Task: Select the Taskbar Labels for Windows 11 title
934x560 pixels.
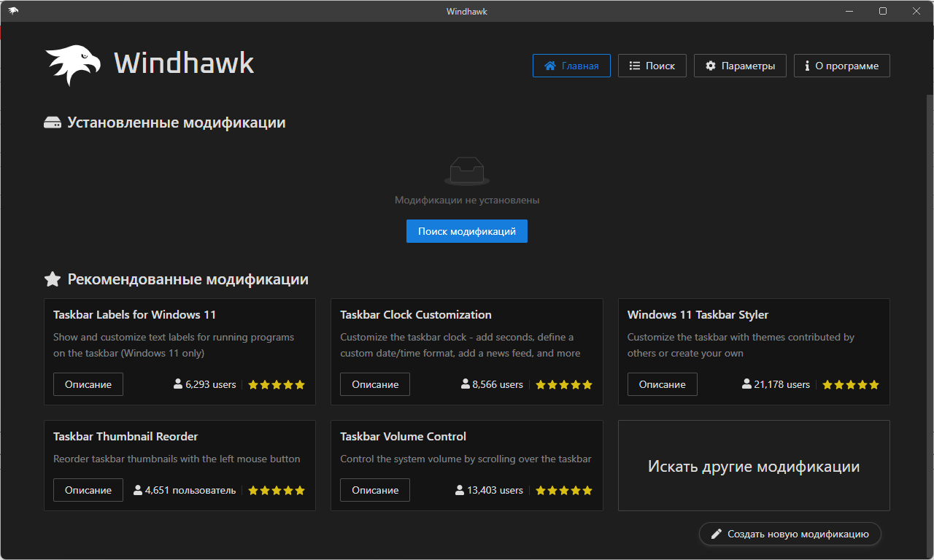Action: coord(135,315)
